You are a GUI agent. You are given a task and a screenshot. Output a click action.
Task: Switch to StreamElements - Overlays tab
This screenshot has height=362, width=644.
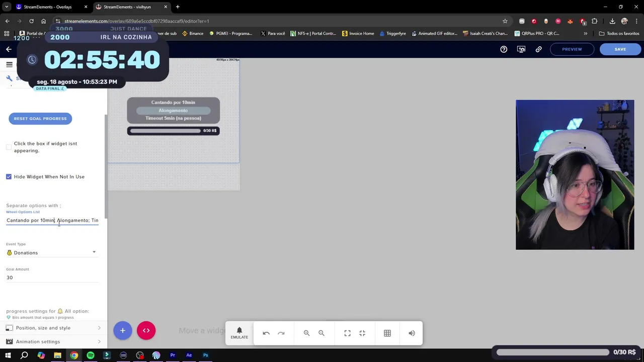pyautogui.click(x=51, y=7)
